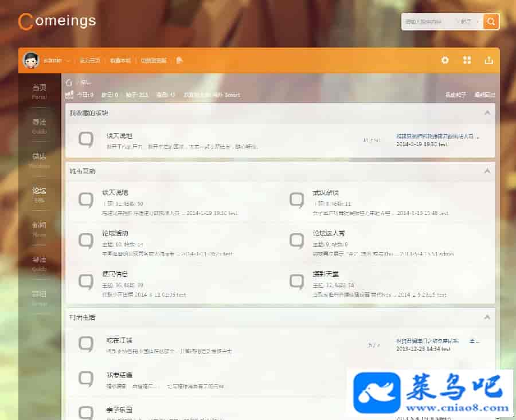Screen dimensions: 516x420
Task: Click bubble icon beside 武汉杂谈 forum
Action: [296, 201]
